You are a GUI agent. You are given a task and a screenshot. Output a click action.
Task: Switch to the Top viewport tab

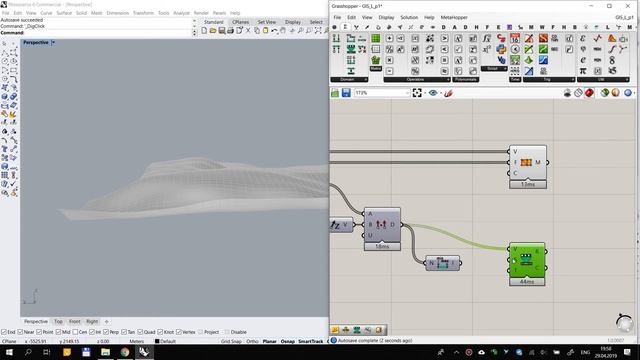point(58,322)
